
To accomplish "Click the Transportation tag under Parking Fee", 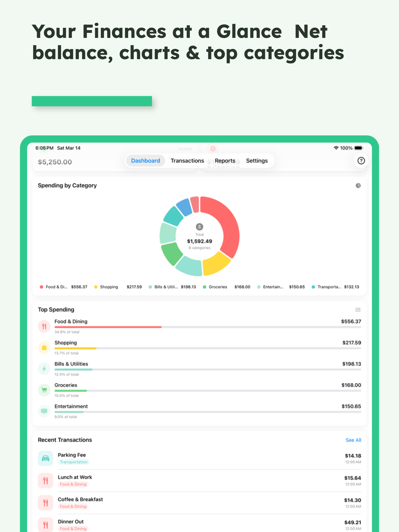I will 74,462.
